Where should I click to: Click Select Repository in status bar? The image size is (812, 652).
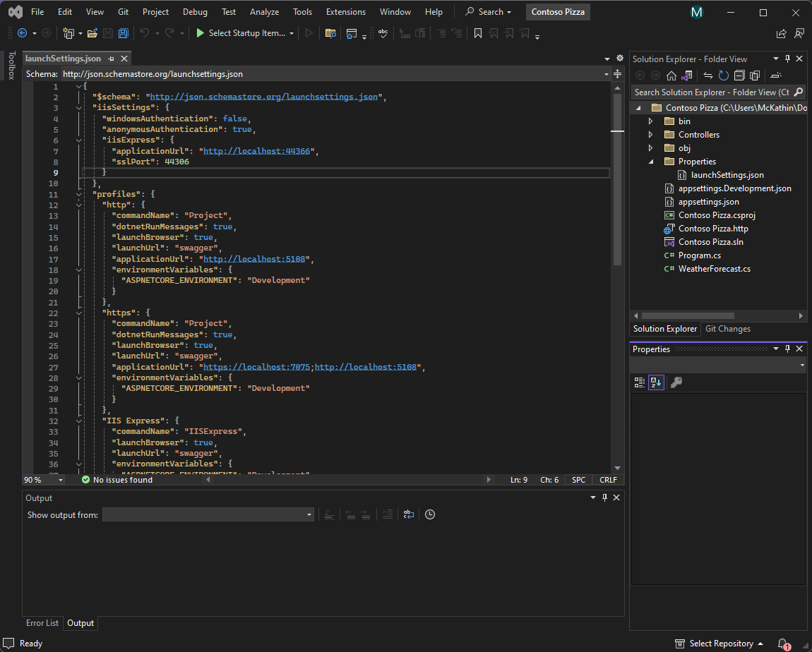(x=720, y=644)
